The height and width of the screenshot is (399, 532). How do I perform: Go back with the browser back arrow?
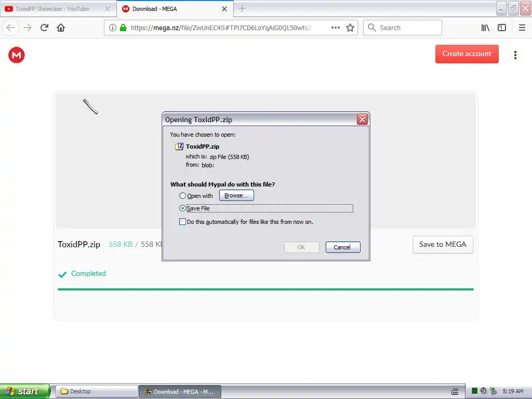[x=10, y=28]
